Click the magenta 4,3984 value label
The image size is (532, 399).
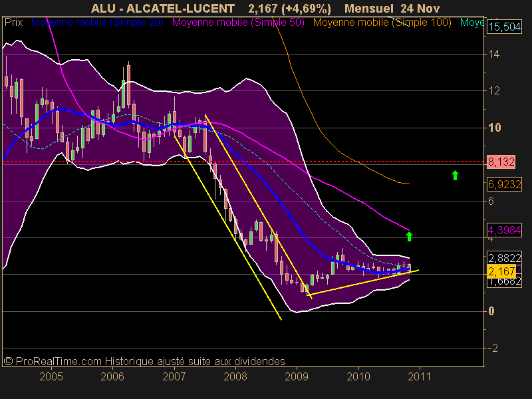pyautogui.click(x=505, y=230)
